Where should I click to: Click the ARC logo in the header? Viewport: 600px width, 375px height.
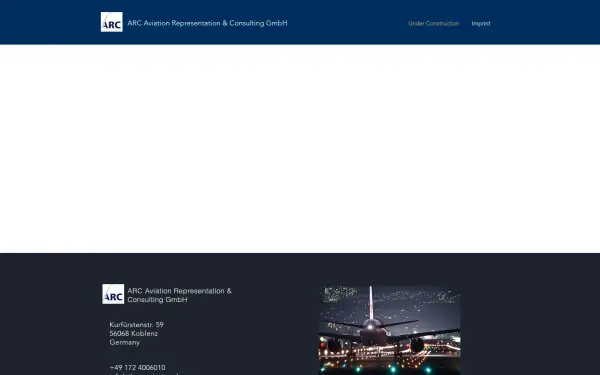point(112,22)
